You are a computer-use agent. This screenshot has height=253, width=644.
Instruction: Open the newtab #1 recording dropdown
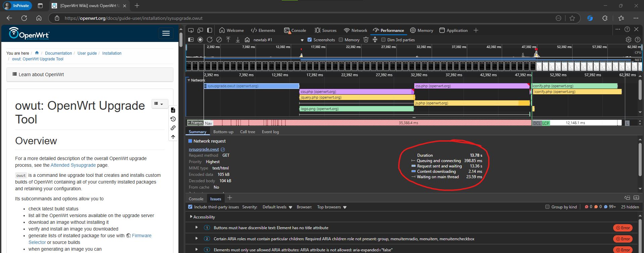pos(278,40)
